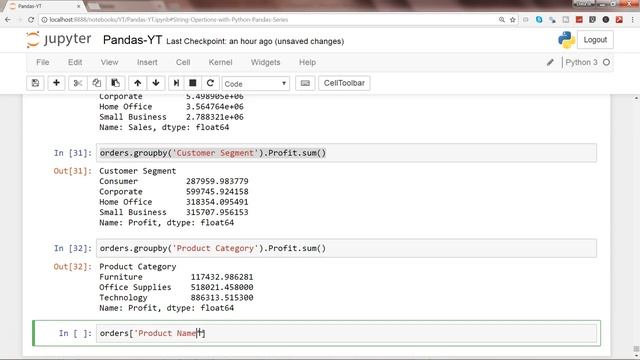Interrupt the kernel stop icon

point(193,83)
